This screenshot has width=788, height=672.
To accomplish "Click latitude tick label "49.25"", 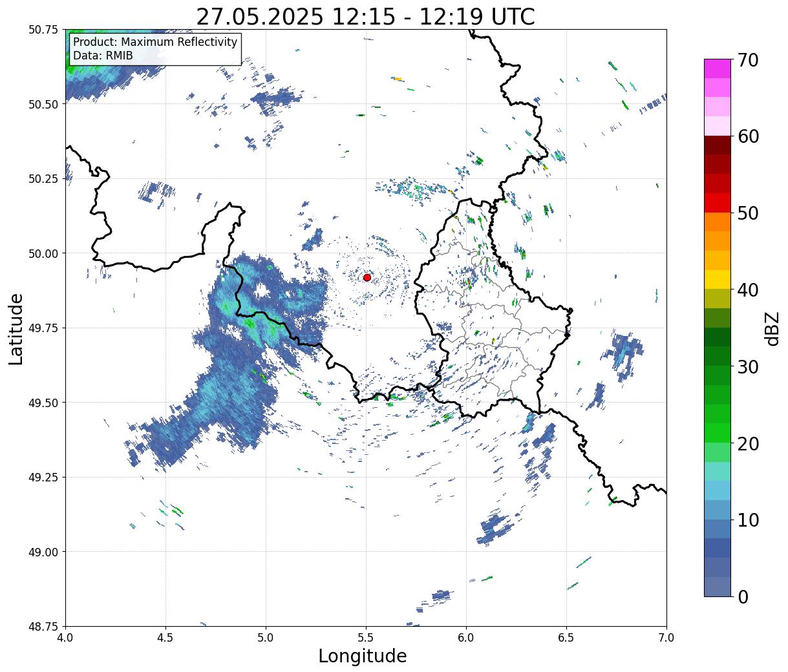I will (43, 478).
